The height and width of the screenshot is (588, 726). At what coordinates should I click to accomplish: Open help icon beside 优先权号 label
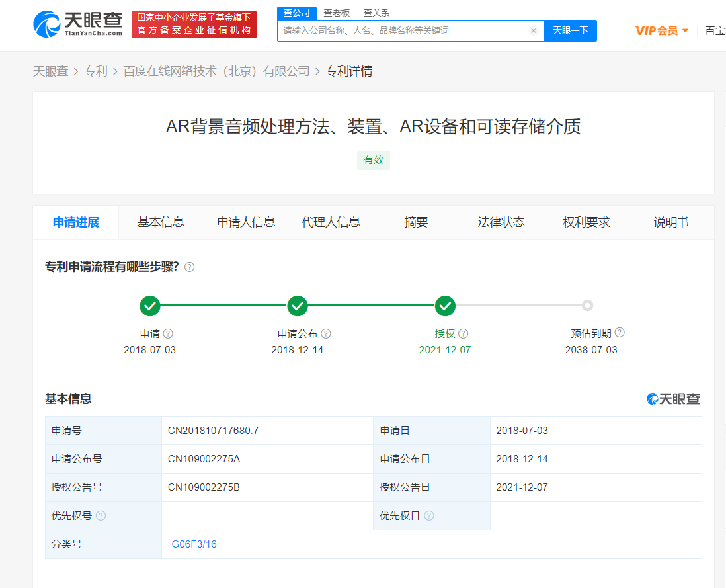click(x=101, y=516)
